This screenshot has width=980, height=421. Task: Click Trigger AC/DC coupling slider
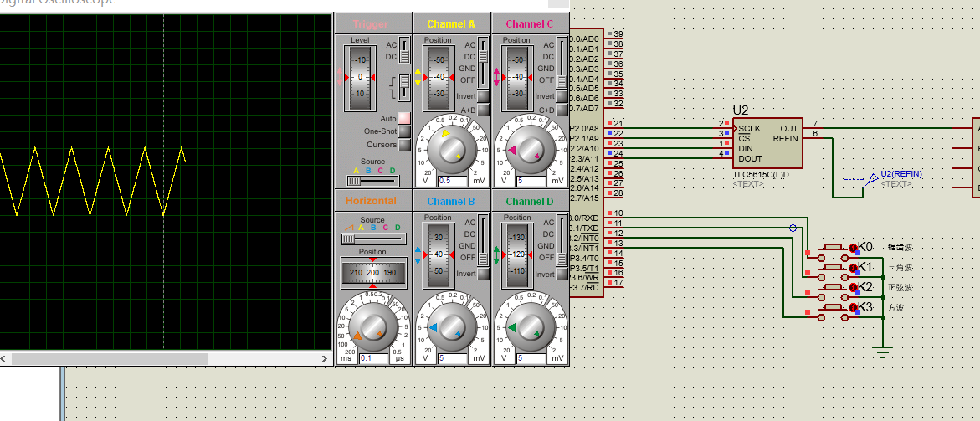pos(404,51)
